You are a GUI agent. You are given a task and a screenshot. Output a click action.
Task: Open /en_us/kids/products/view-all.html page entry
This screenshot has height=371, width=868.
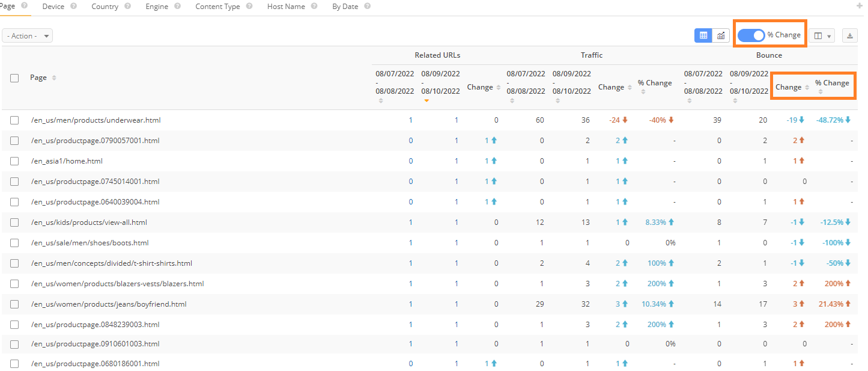tap(89, 222)
